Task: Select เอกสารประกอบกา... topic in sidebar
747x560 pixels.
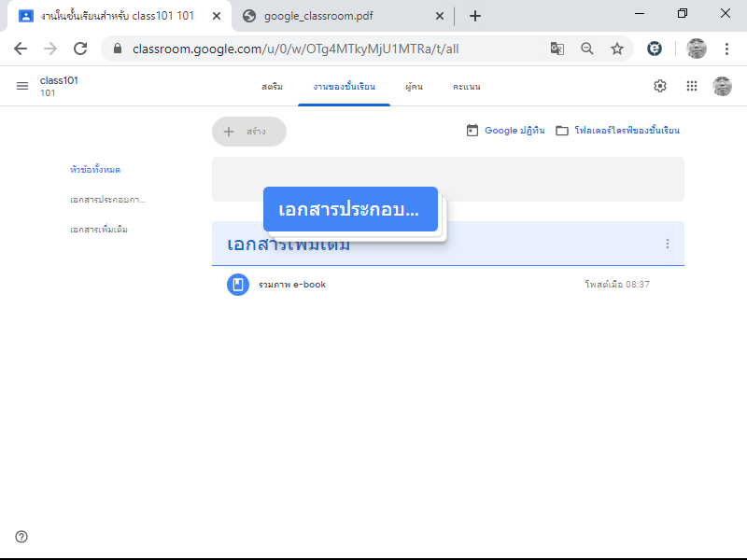Action: pyautogui.click(x=107, y=200)
